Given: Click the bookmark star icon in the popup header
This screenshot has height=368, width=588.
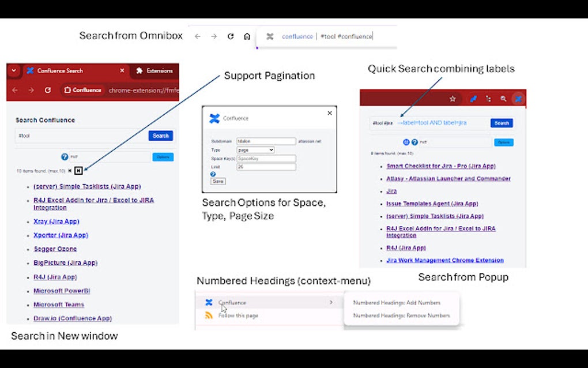Looking at the screenshot, I should 453,98.
